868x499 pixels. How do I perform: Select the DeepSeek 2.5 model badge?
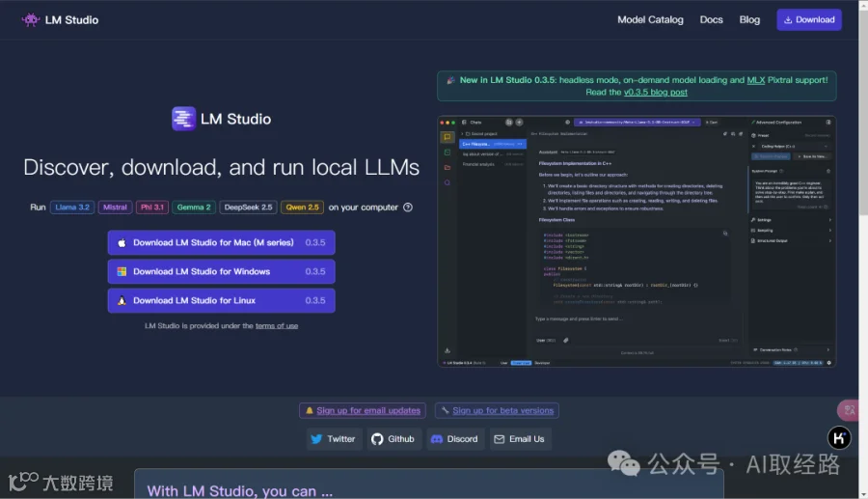(x=248, y=208)
